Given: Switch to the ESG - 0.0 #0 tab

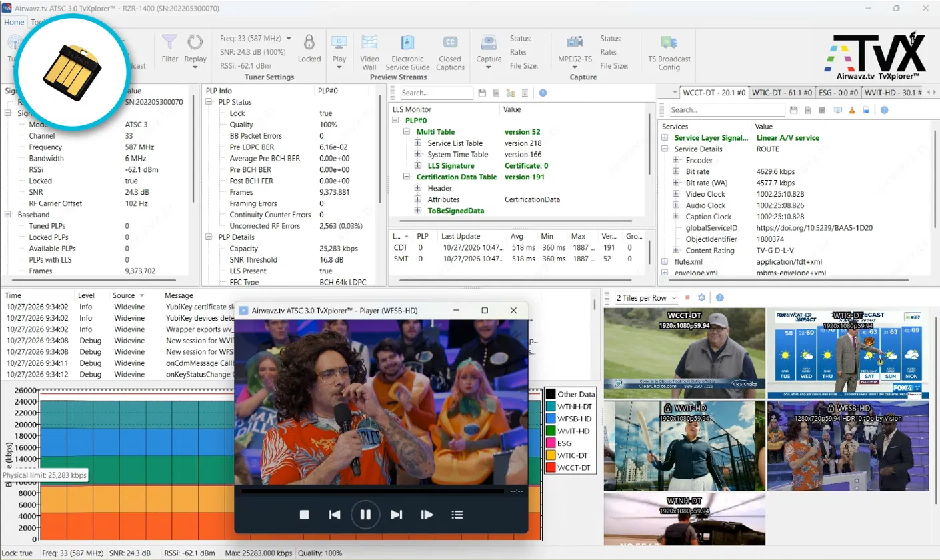Looking at the screenshot, I should (838, 93).
